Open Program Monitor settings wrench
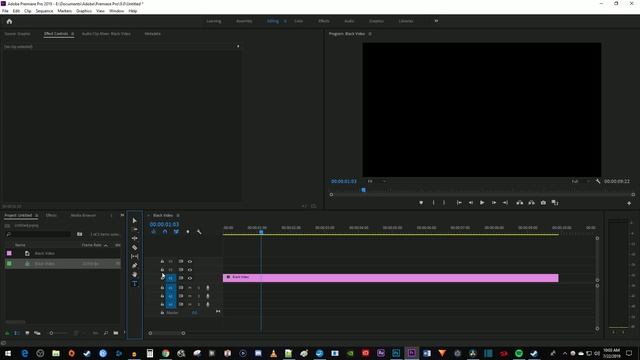Image resolution: width=640 pixels, height=360 pixels. coord(598,181)
